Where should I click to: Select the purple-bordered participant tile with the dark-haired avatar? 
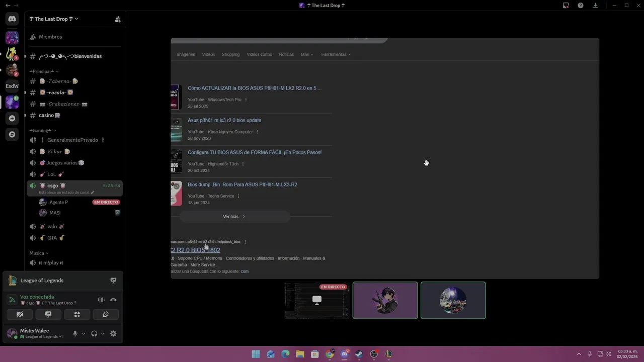pos(385,300)
